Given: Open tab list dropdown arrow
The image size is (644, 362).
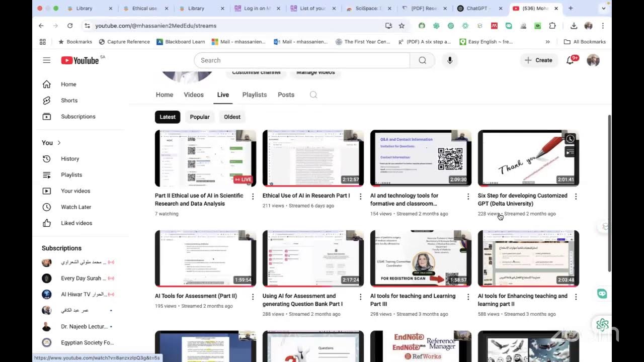Looking at the screenshot, I should (603, 8).
